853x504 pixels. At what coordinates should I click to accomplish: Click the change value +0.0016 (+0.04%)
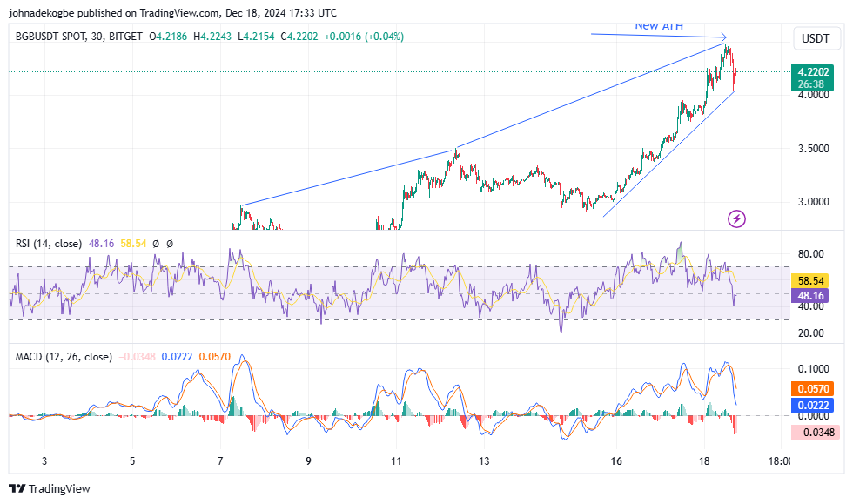click(x=364, y=37)
